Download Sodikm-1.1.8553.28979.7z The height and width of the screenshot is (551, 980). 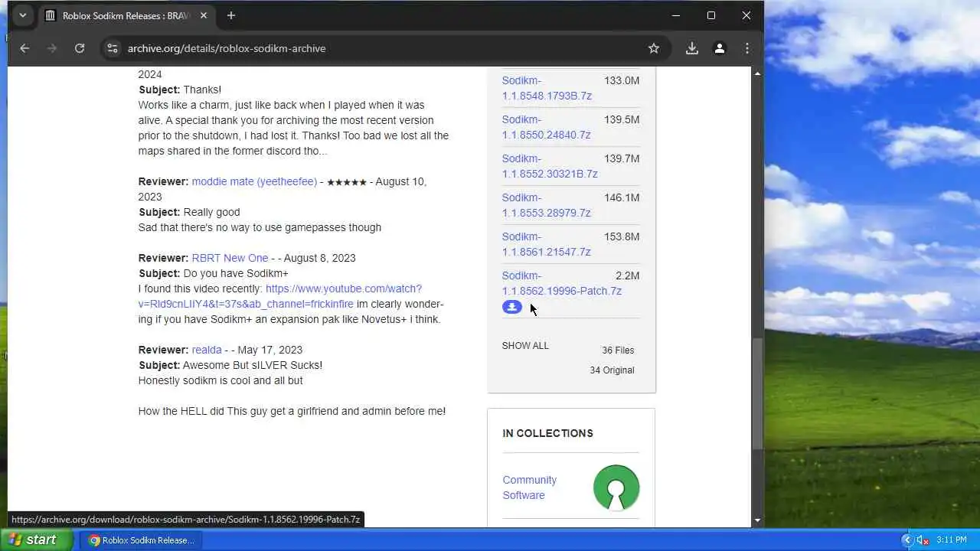(546, 205)
